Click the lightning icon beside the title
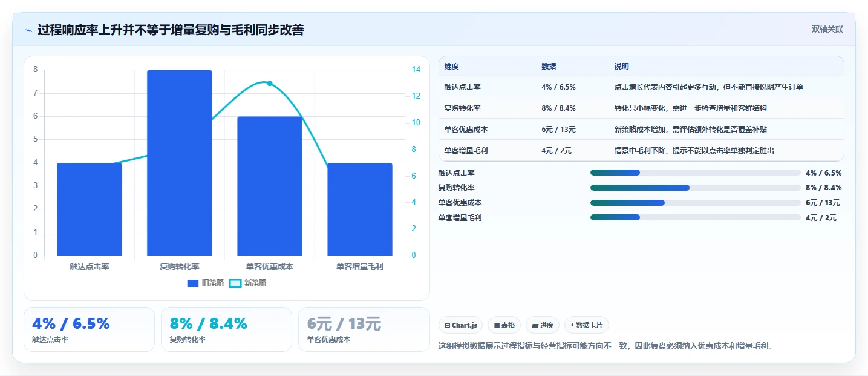Image resolution: width=868 pixels, height=376 pixels. coord(29,30)
